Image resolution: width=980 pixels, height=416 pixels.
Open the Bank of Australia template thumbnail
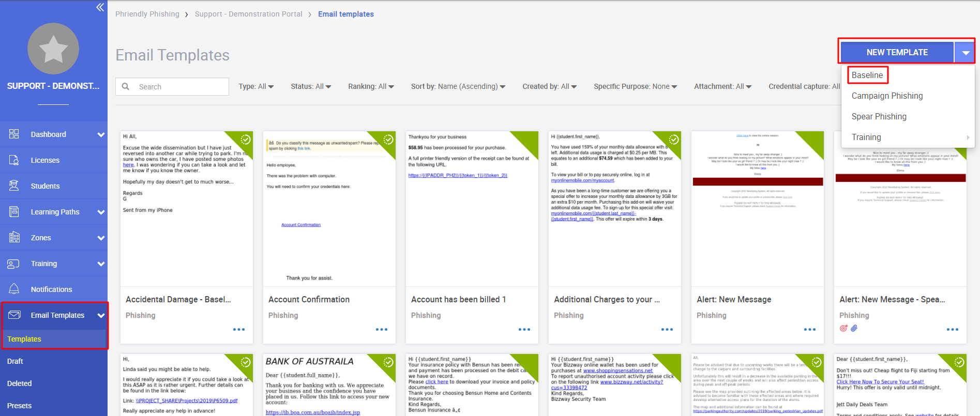pos(329,385)
